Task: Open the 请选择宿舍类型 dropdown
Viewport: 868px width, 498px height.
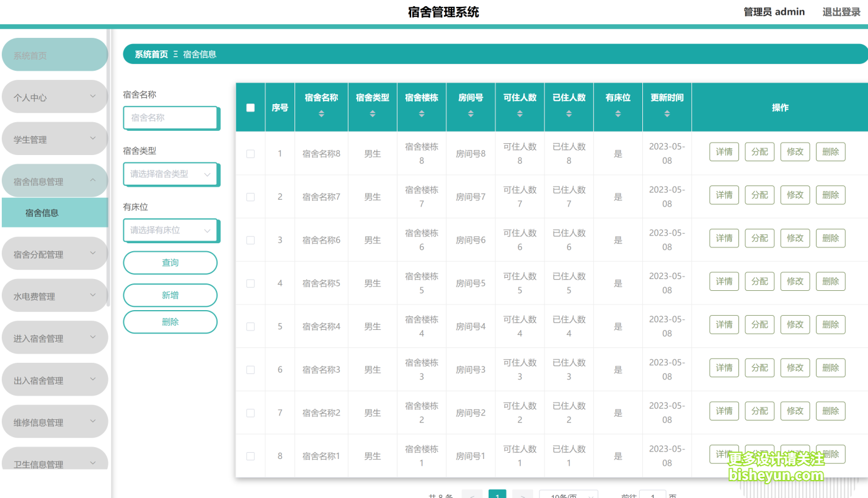Action: pos(170,174)
